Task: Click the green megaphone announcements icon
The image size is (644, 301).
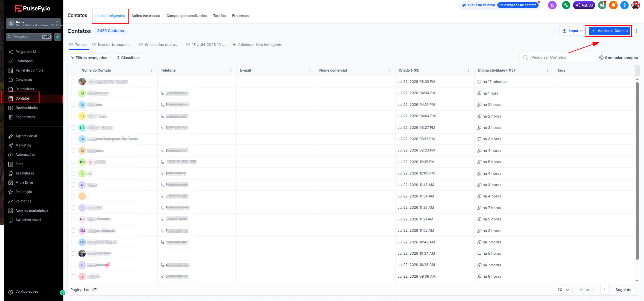Action: pyautogui.click(x=602, y=5)
